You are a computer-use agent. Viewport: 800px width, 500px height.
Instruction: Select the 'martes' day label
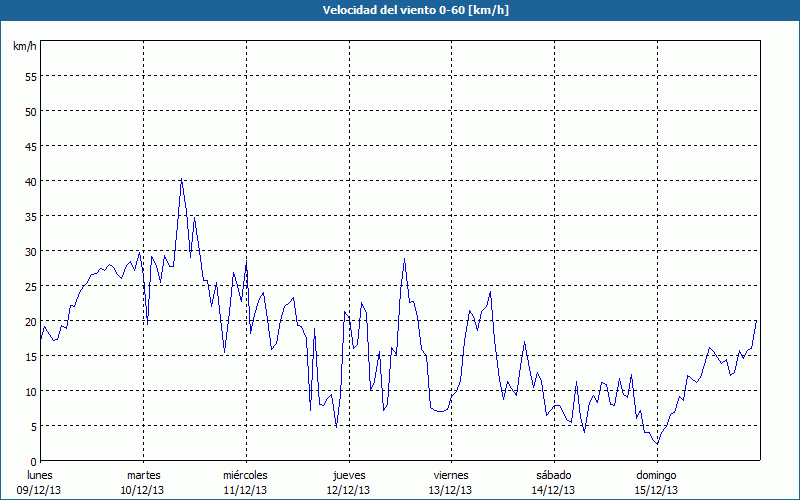click(143, 475)
